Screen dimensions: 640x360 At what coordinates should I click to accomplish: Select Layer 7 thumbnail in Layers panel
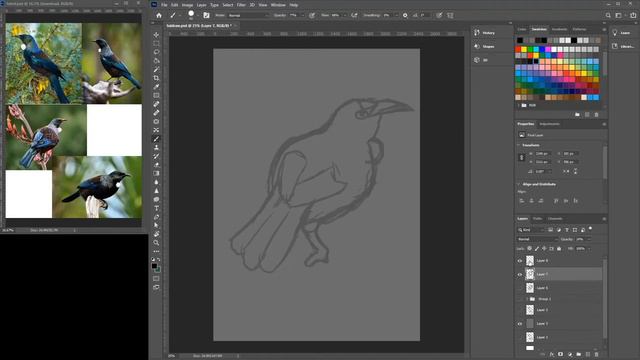(x=530, y=274)
